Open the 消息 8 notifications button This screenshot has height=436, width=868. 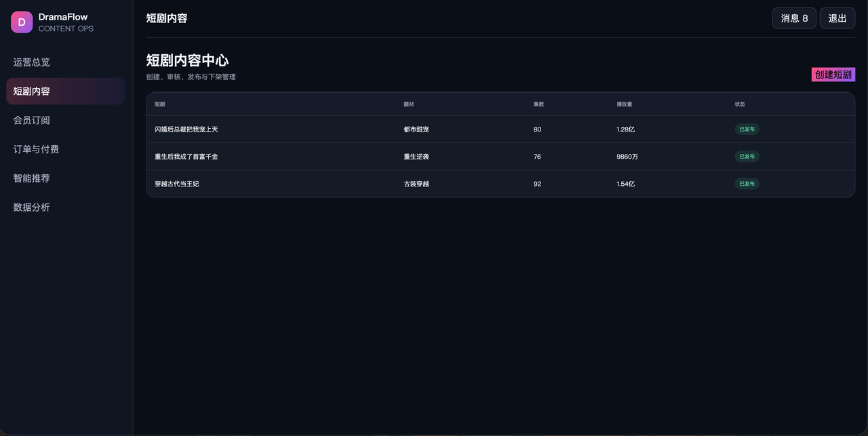click(x=794, y=18)
